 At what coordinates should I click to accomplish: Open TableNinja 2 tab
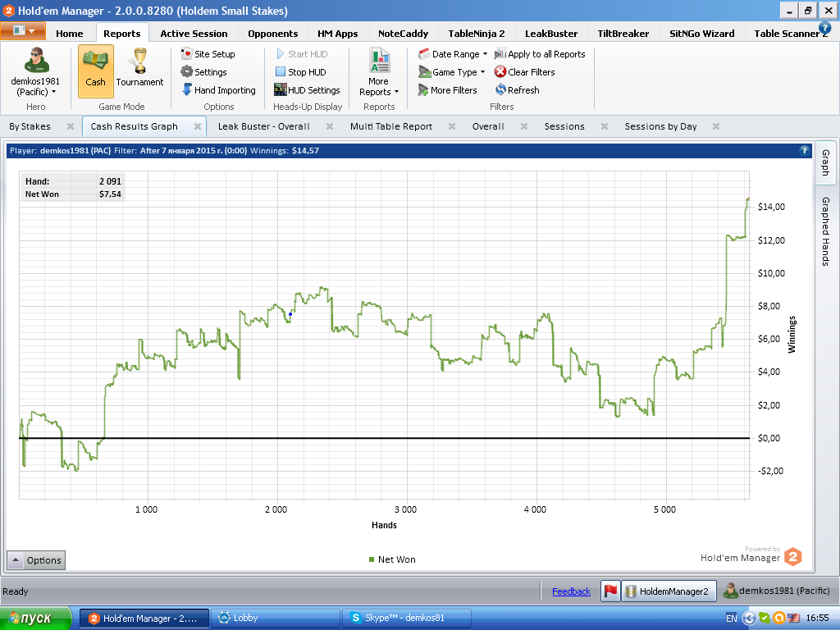(x=477, y=33)
